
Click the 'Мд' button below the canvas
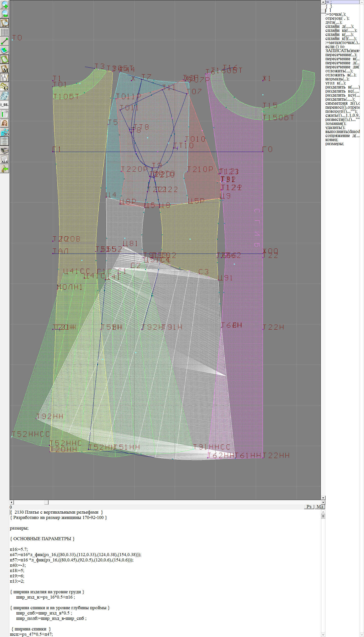tap(320, 507)
